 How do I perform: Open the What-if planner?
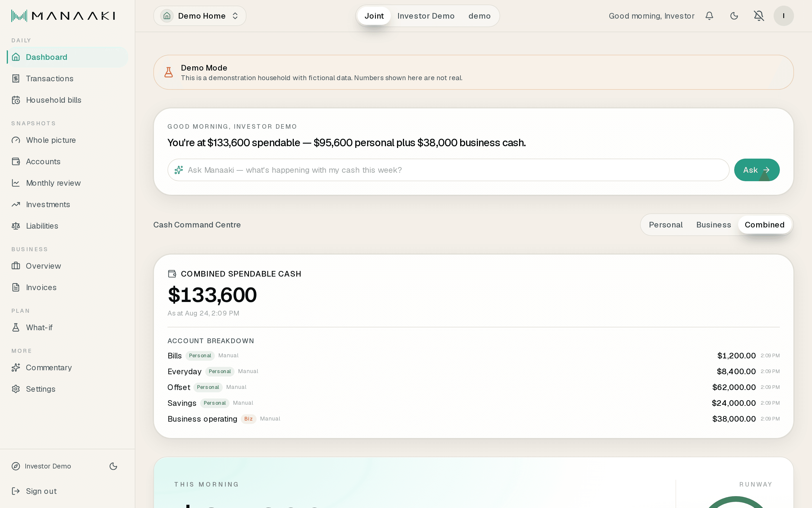pyautogui.click(x=67, y=328)
